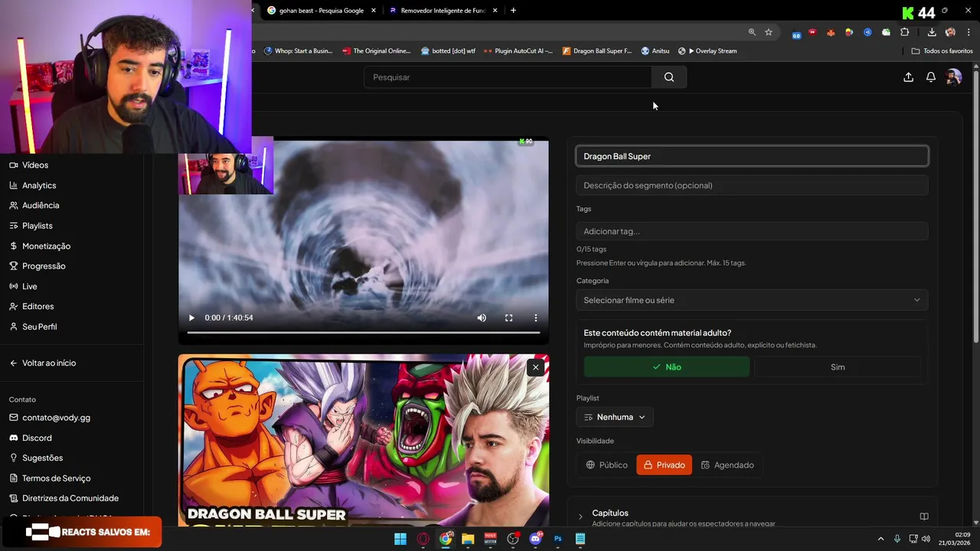The height and width of the screenshot is (551, 980).
Task: Play the uploaded video preview
Action: (x=191, y=318)
